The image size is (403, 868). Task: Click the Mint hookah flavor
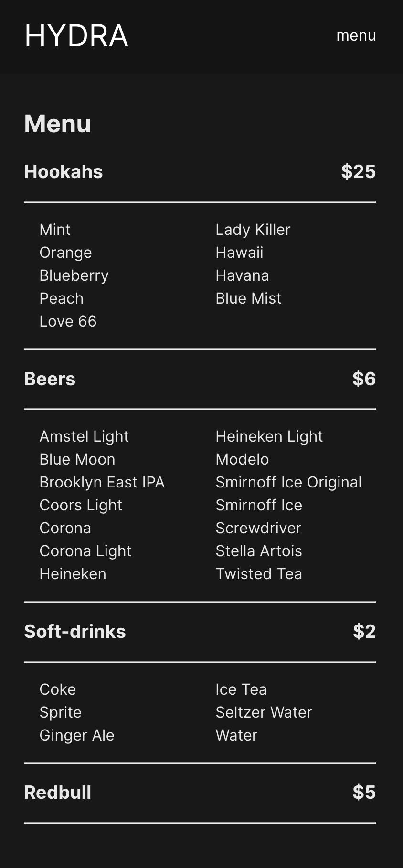point(55,230)
